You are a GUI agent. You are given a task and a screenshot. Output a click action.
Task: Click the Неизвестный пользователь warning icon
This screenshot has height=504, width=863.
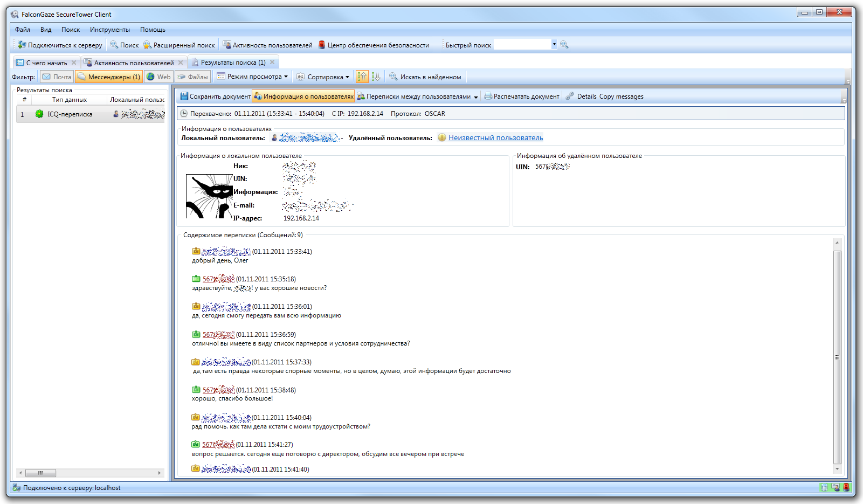tap(442, 137)
